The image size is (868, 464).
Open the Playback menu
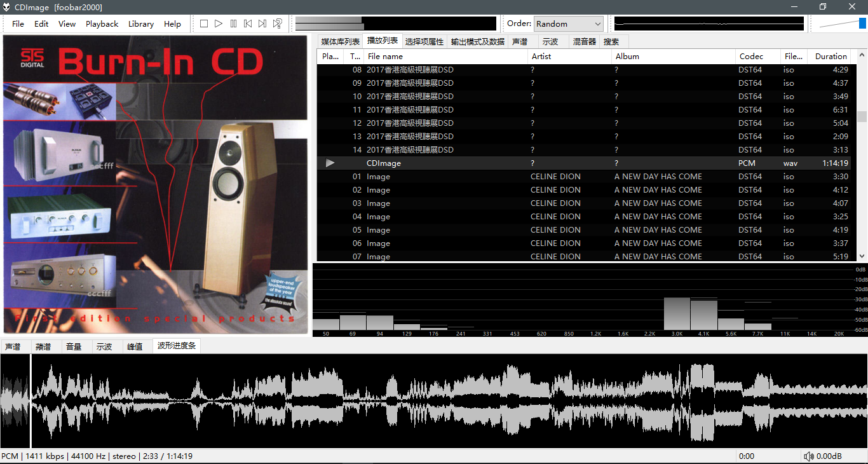click(102, 24)
